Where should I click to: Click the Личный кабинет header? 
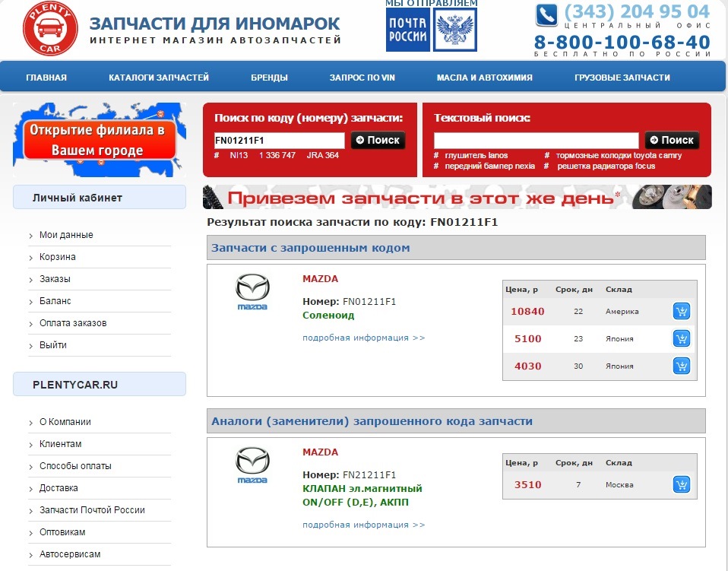coord(100,198)
